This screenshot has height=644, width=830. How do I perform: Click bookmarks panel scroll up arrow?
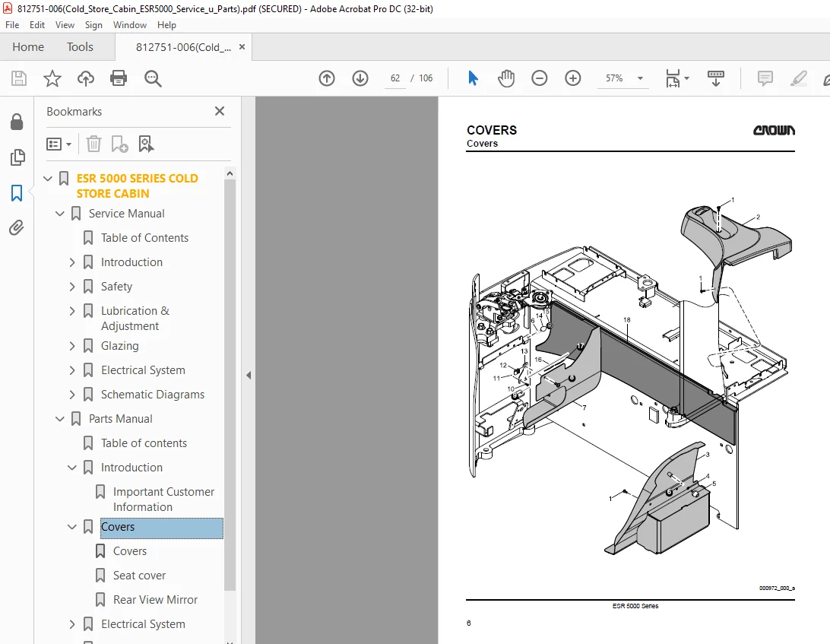(x=230, y=173)
